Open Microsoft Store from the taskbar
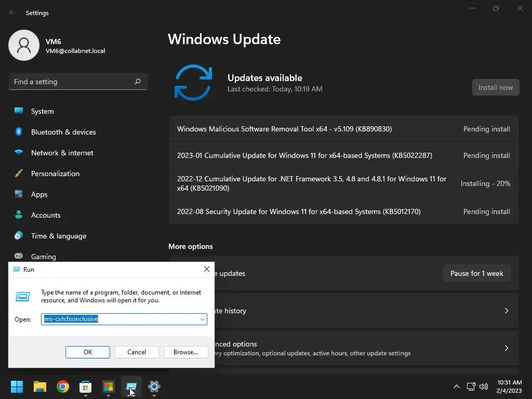This screenshot has width=532, height=399. (x=86, y=387)
